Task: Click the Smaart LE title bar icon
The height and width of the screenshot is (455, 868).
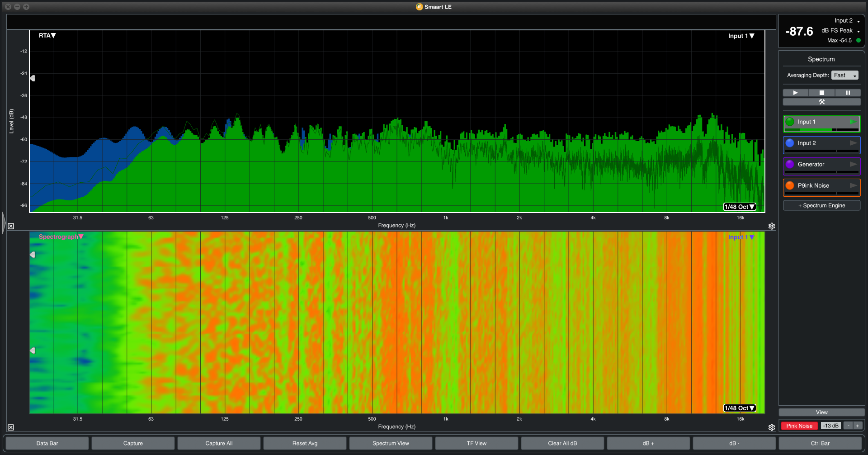Action: 419,7
